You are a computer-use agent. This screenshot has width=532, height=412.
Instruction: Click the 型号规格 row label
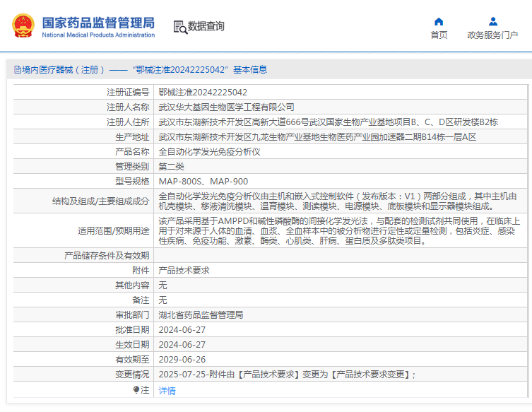(x=132, y=182)
